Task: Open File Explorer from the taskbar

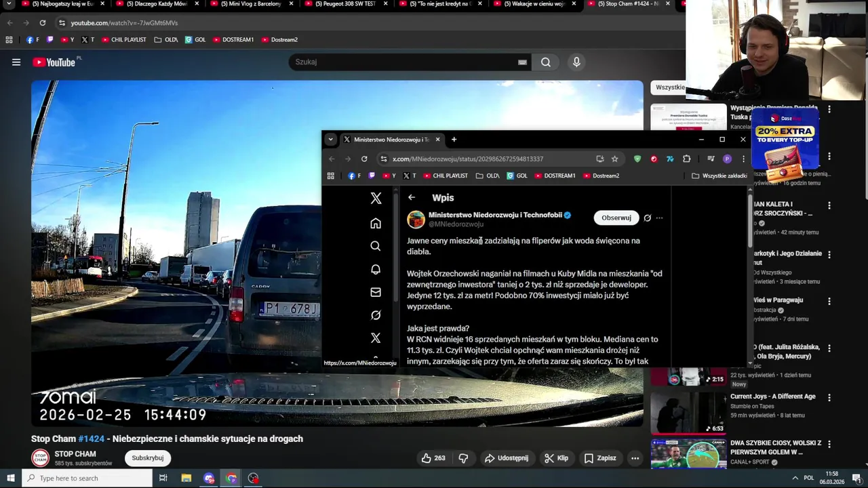Action: click(x=186, y=478)
